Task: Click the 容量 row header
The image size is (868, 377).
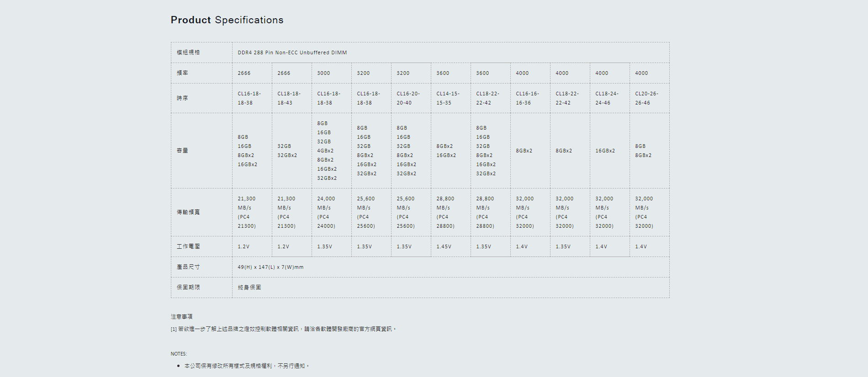Action: pyautogui.click(x=182, y=151)
